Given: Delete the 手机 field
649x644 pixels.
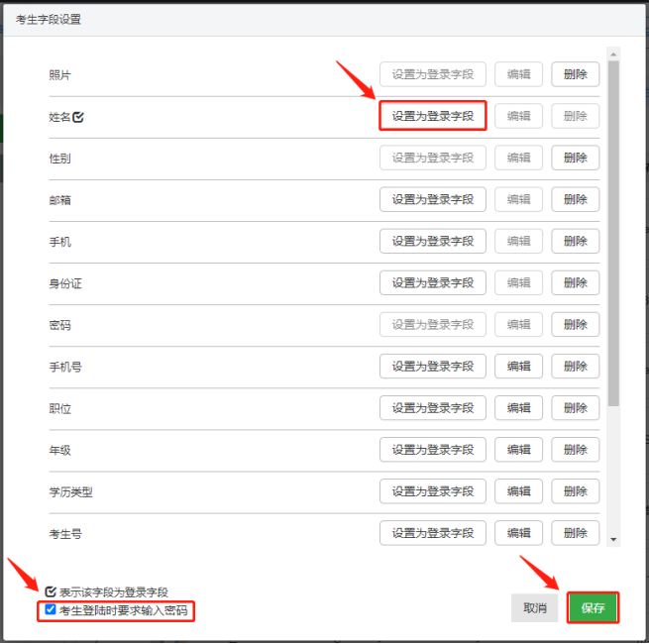Looking at the screenshot, I should pos(576,242).
